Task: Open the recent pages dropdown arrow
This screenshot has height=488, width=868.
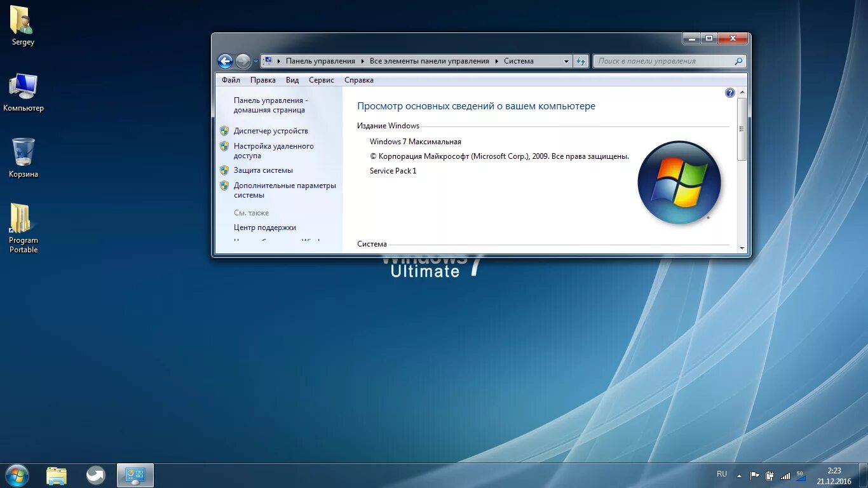Action: point(255,62)
